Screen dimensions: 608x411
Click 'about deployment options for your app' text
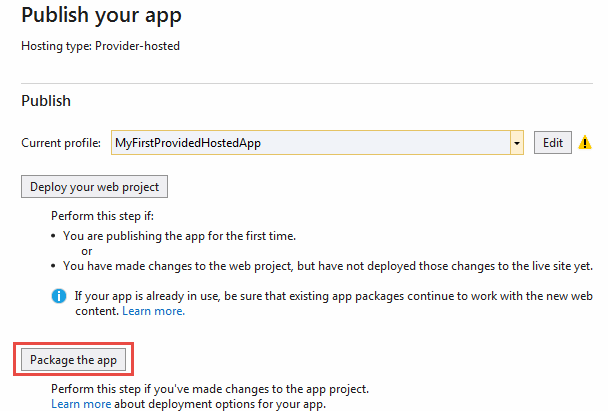coord(220,404)
